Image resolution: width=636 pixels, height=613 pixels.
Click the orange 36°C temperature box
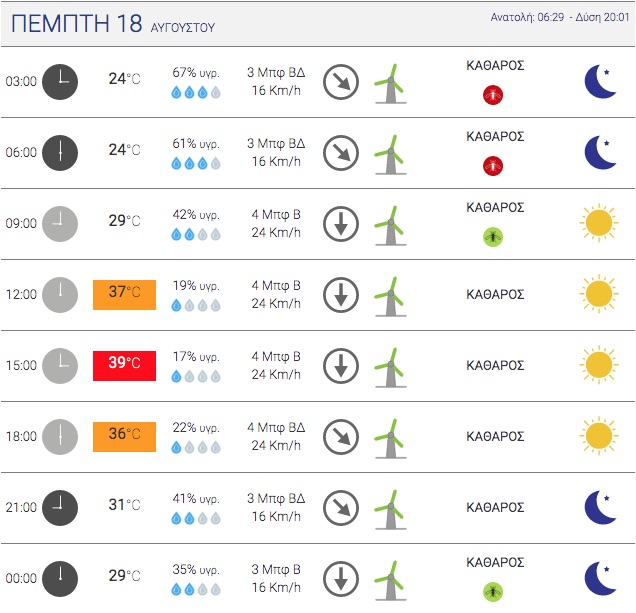tap(125, 437)
